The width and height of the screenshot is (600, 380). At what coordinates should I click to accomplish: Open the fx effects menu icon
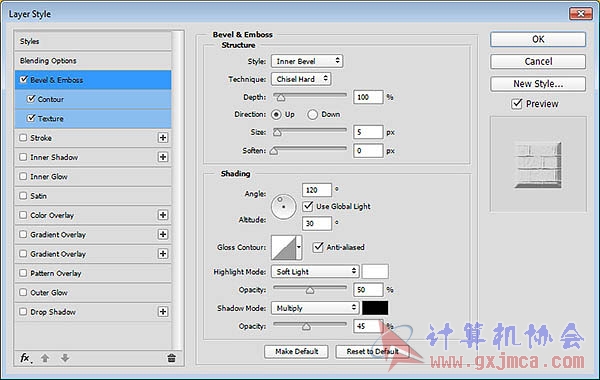[x=26, y=358]
